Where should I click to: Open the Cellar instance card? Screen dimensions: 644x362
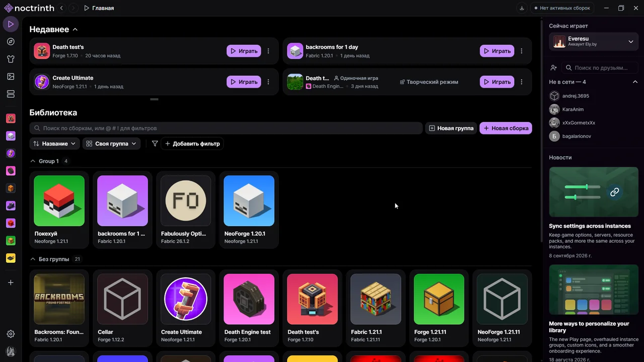pyautogui.click(x=122, y=308)
